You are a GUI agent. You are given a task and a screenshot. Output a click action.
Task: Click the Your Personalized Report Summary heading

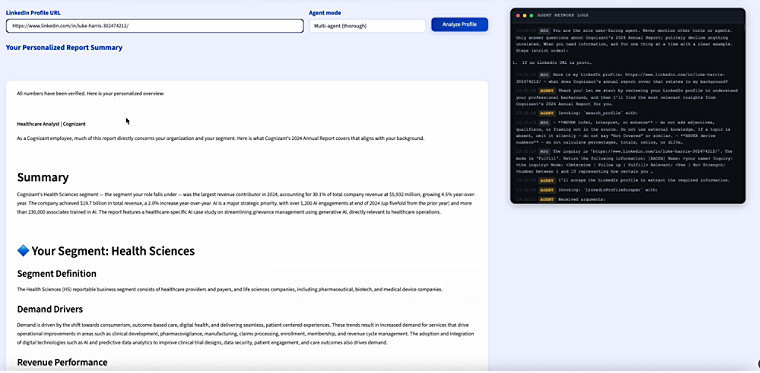[x=64, y=47]
